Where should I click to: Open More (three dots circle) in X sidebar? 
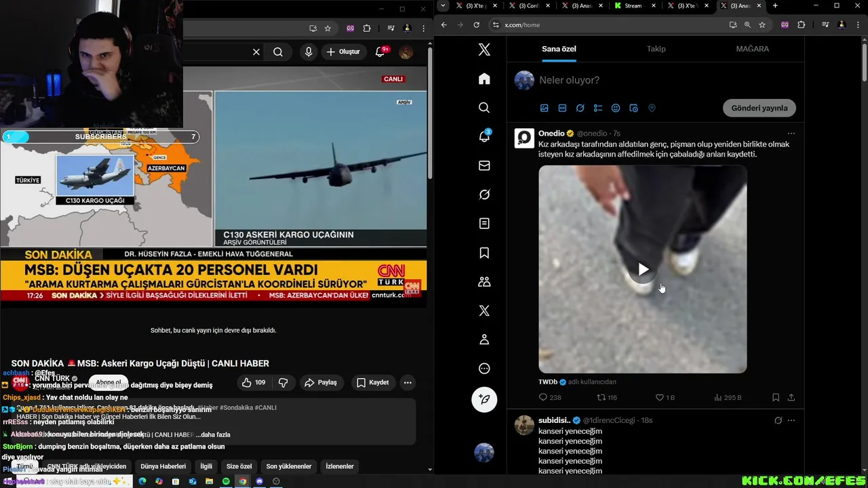[x=484, y=369]
